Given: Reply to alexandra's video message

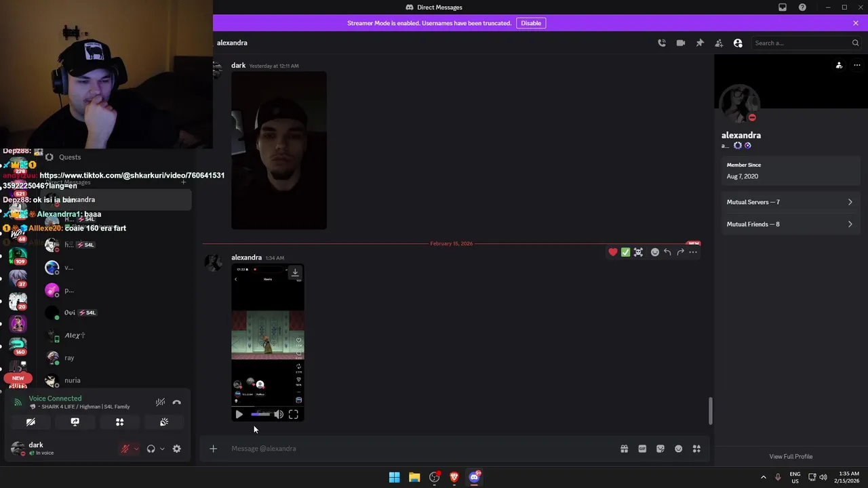Looking at the screenshot, I should tap(667, 252).
